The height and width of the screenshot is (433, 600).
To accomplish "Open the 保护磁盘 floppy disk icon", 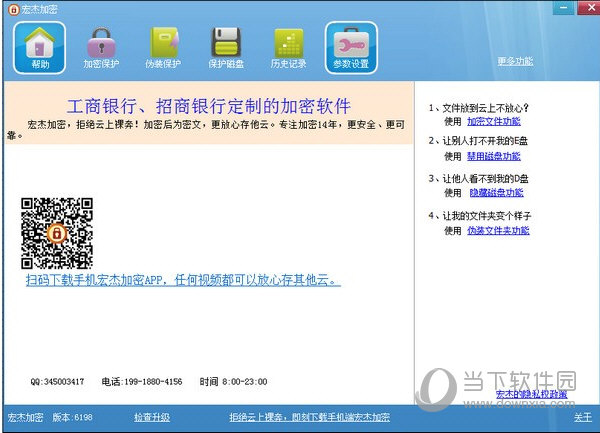I will 226,47.
